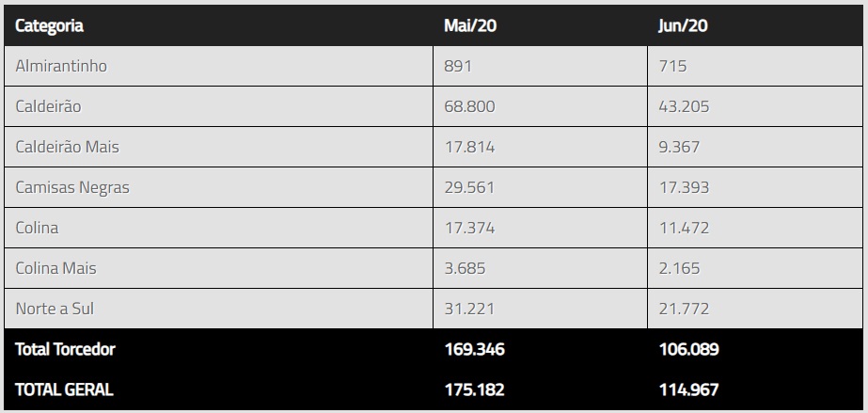Select the 9.367 Jun/20 cell
Image resolution: width=868 pixels, height=413 pixels.
click(679, 147)
